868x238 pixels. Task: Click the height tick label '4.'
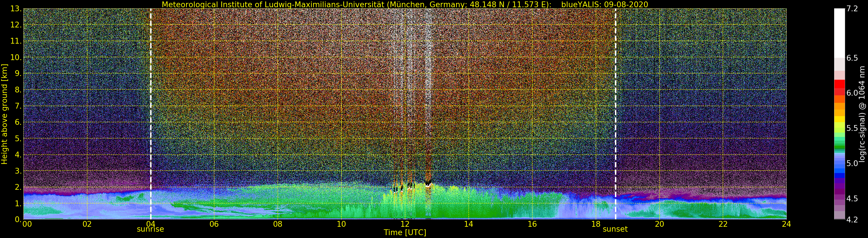click(x=18, y=155)
